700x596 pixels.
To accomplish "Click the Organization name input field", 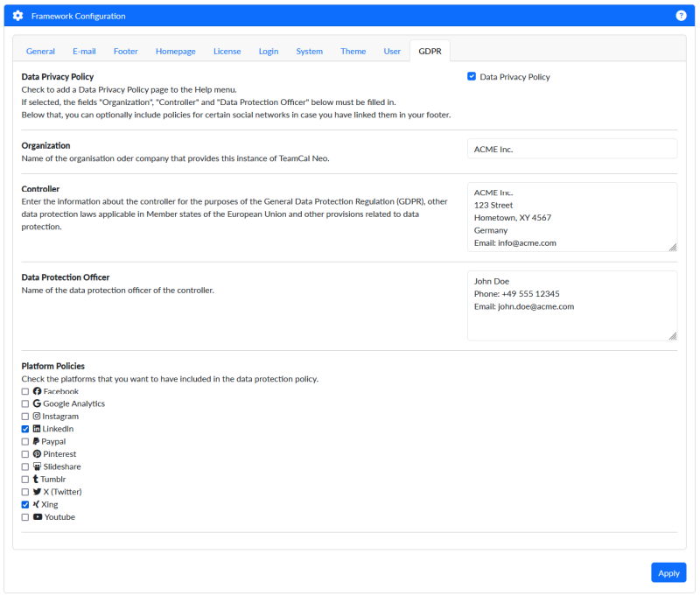I will click(571, 150).
